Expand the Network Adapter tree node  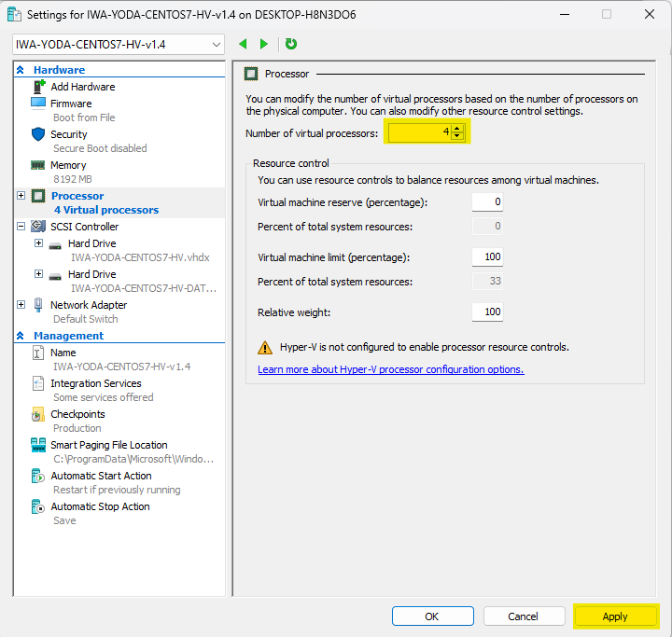(21, 304)
